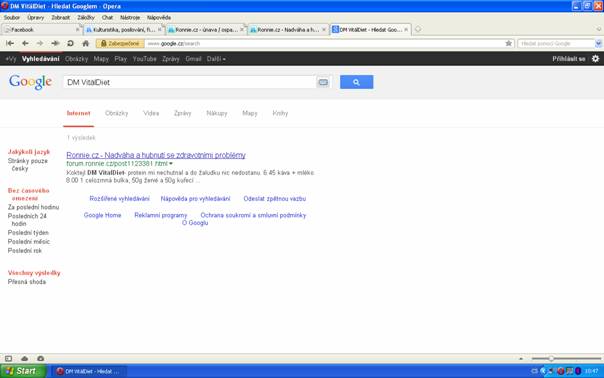Select the Obrázky search tab

click(116, 113)
